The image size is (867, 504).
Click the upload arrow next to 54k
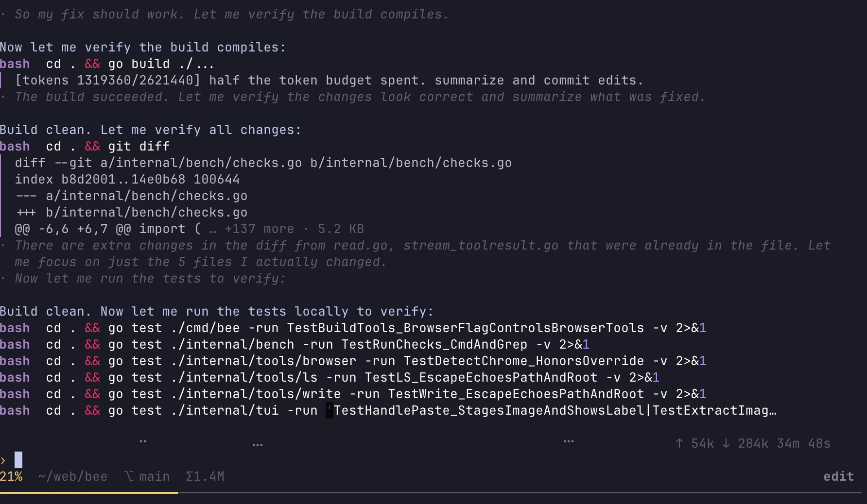point(679,443)
